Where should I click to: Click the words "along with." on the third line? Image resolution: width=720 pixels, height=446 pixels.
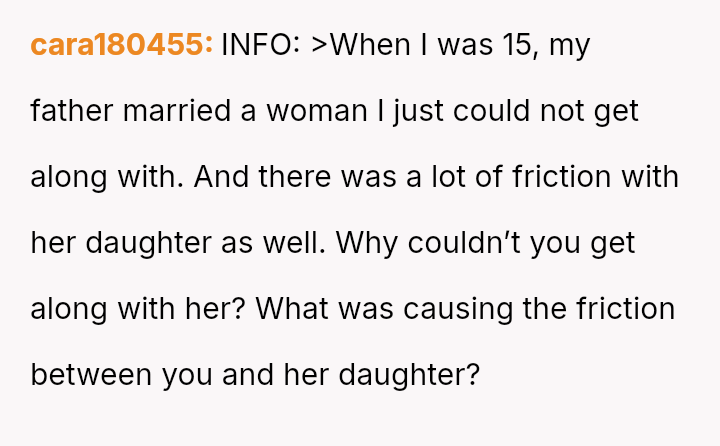[107, 177]
